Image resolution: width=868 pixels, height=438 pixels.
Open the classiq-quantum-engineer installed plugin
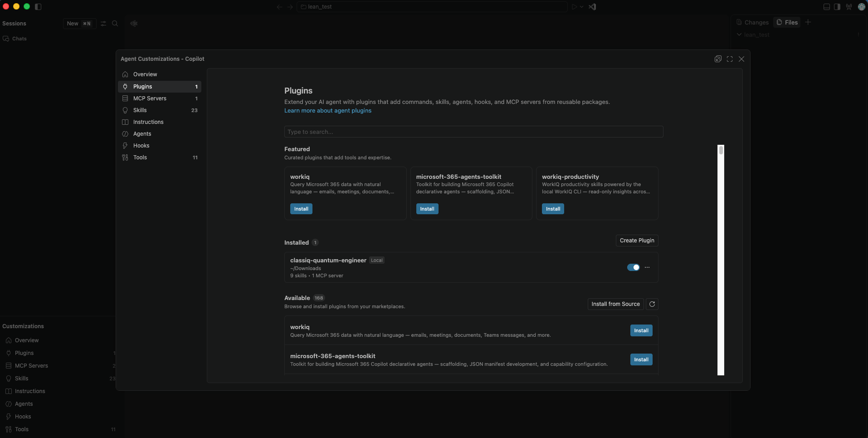click(x=471, y=267)
